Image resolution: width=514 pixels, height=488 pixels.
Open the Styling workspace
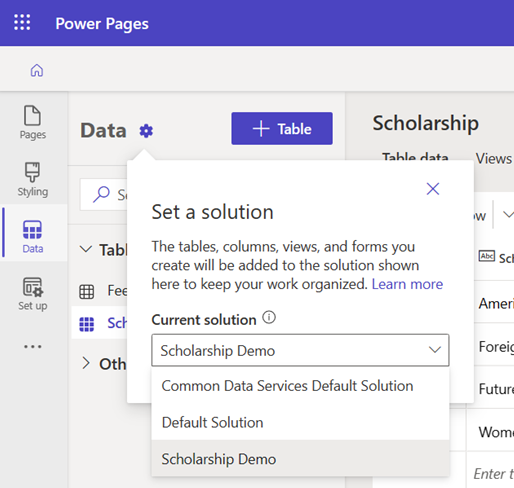[x=33, y=180]
